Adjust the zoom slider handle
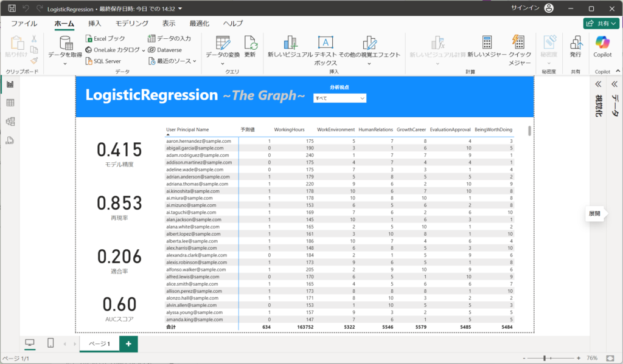Screen dimensions: 623x364 (545, 358)
